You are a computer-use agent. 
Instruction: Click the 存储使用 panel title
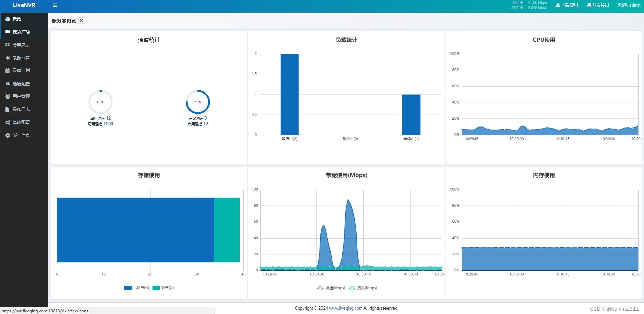(x=149, y=175)
